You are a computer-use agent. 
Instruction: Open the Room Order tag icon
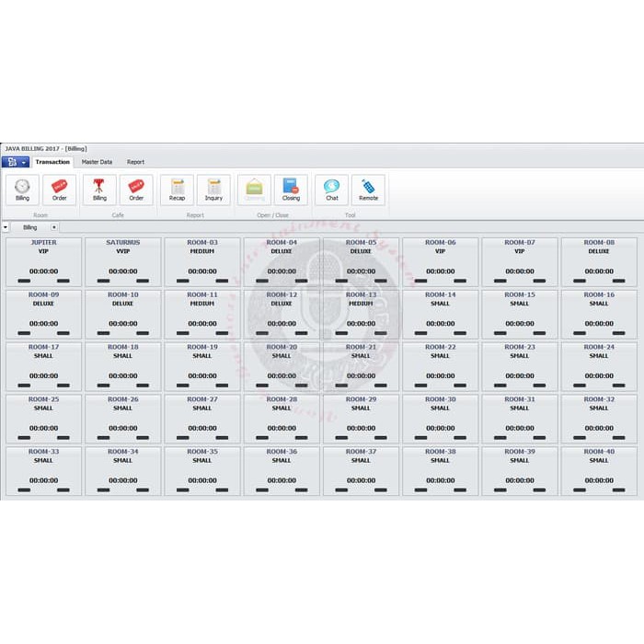click(59, 190)
